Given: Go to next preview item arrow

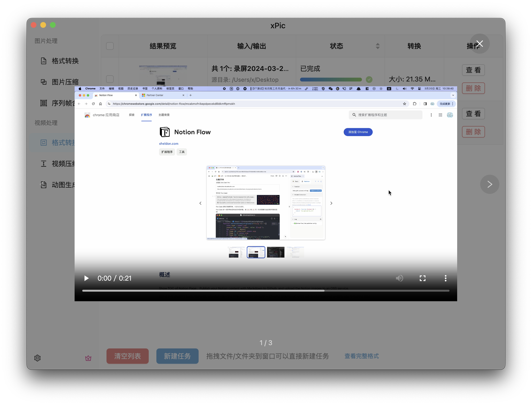Looking at the screenshot, I should (x=490, y=184).
